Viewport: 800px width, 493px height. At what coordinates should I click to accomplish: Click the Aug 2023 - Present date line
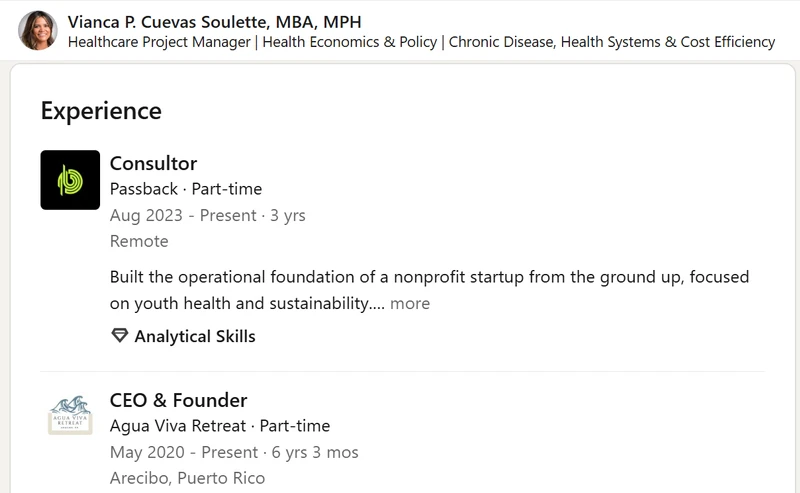pyautogui.click(x=208, y=215)
